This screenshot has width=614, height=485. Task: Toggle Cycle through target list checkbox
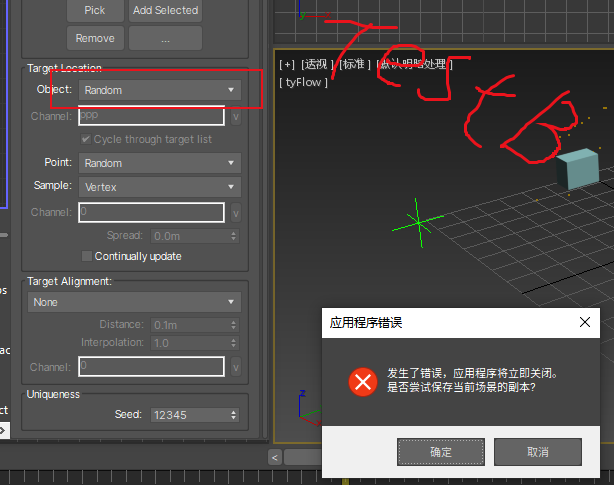(x=86, y=139)
